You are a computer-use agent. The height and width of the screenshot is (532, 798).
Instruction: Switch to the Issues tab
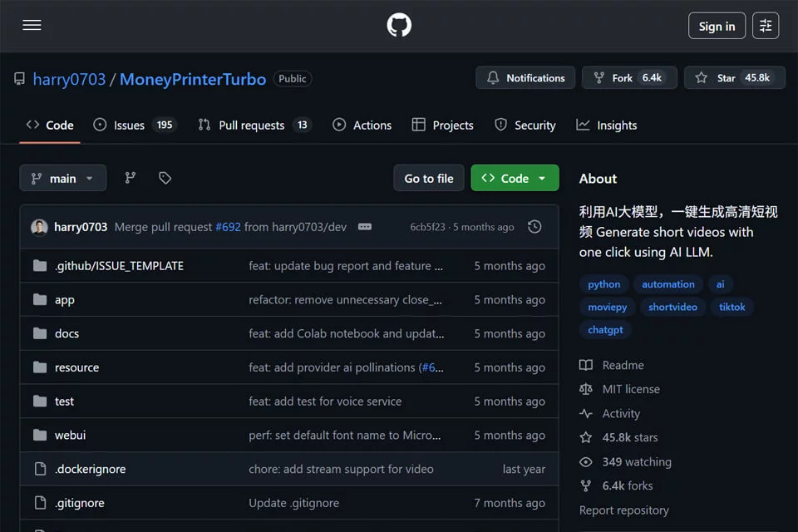click(x=135, y=126)
